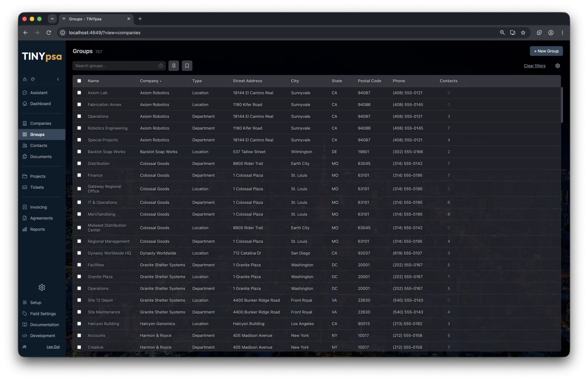This screenshot has height=381, width=588.
Task: Click the browser address bar URL
Action: (x=105, y=32)
